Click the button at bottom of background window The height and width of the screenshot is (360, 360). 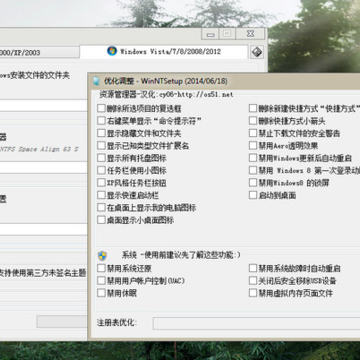point(62,322)
